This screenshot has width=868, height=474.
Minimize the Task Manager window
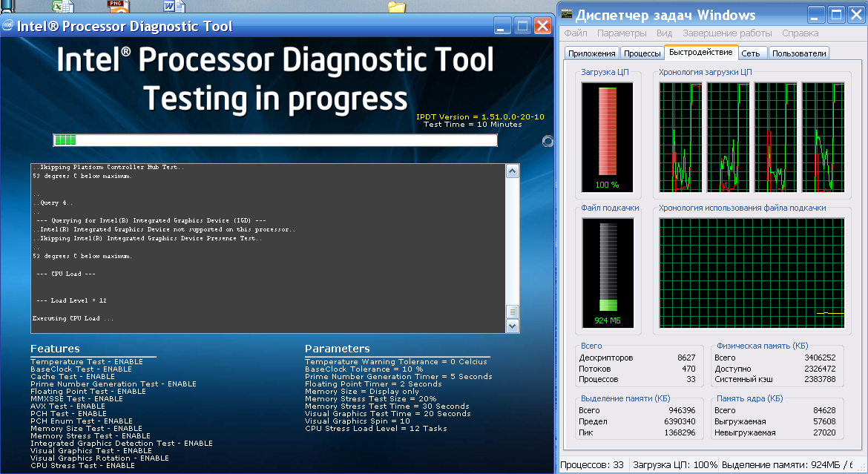pyautogui.click(x=816, y=14)
